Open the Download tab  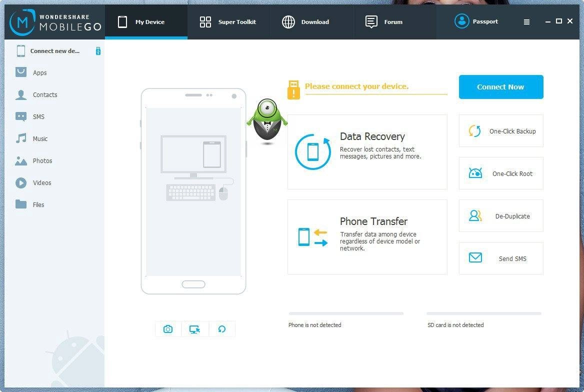point(311,22)
